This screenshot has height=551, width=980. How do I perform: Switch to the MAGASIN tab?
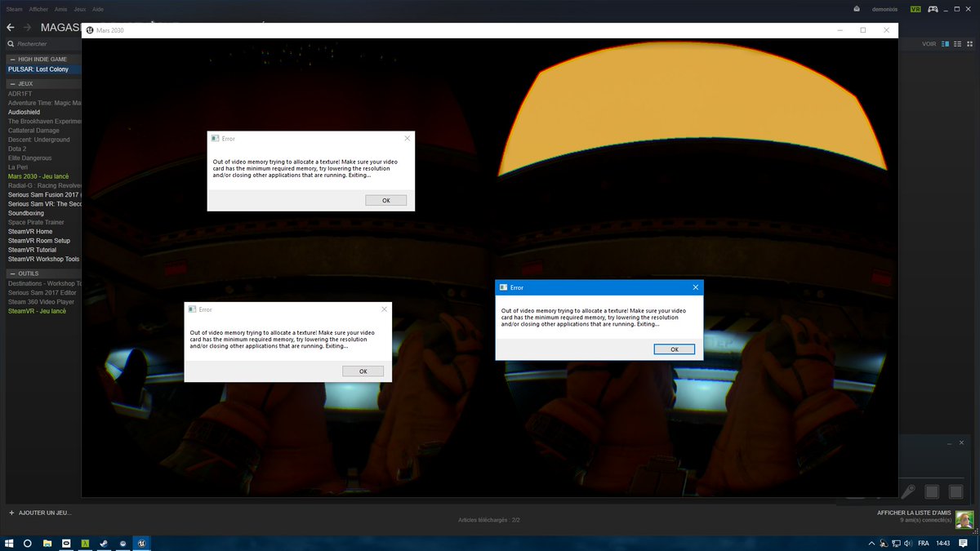60,28
